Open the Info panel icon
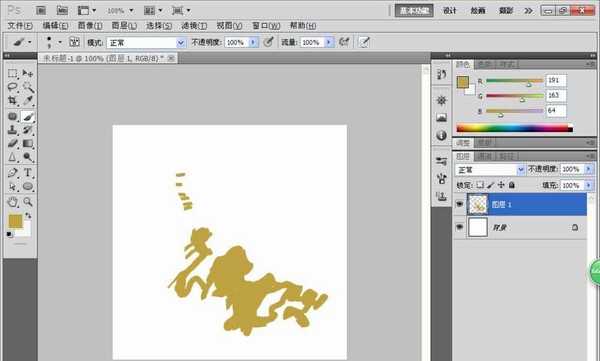Viewport: 600px width, 361px height. point(442,135)
